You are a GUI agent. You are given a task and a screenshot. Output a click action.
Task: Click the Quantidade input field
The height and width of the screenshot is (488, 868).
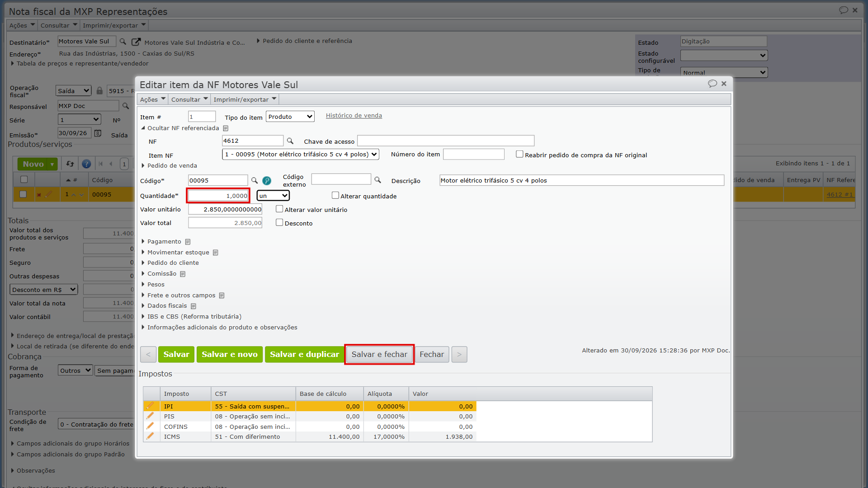pos(218,196)
